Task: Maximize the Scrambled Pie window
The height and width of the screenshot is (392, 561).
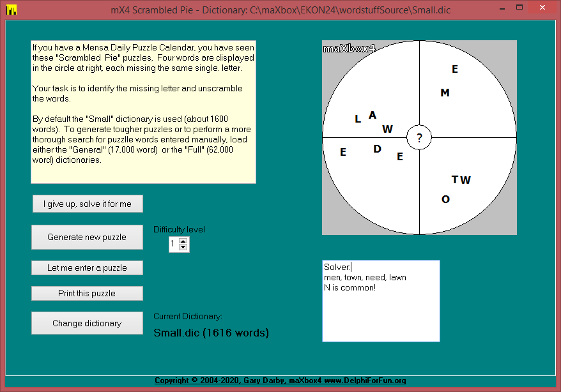Action: (519, 8)
